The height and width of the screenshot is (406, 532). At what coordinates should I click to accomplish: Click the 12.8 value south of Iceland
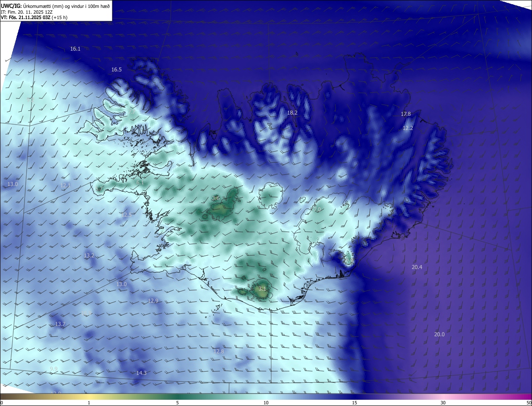click(x=219, y=352)
